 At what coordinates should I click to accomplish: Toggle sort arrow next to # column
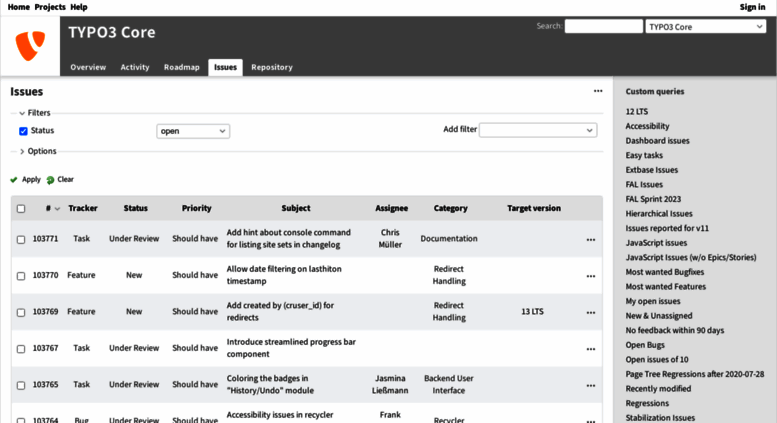pyautogui.click(x=57, y=209)
